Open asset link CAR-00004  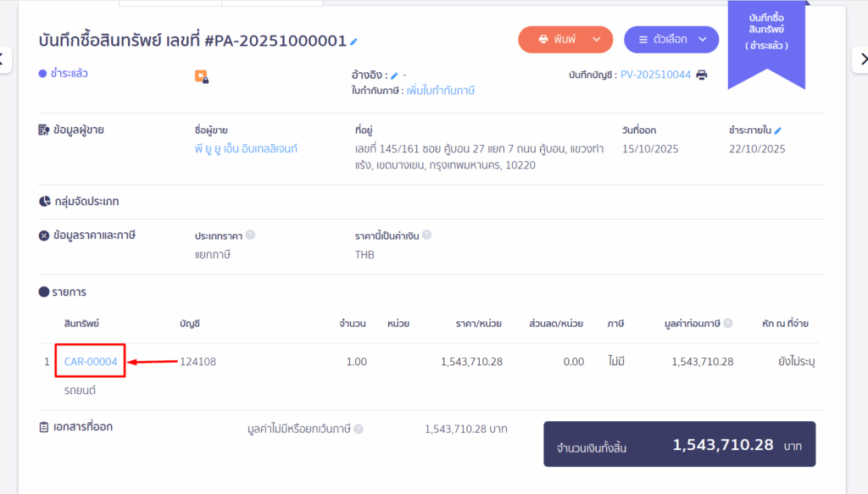(x=91, y=362)
